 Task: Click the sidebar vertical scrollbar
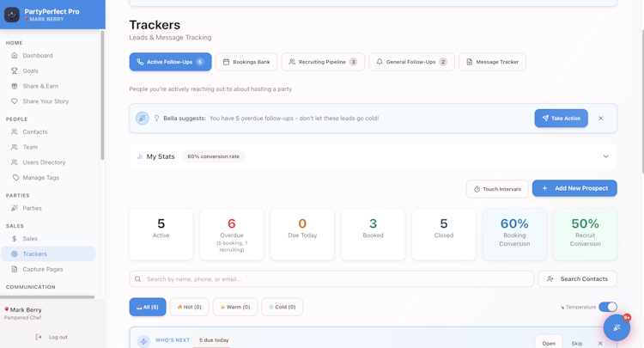coord(102,95)
